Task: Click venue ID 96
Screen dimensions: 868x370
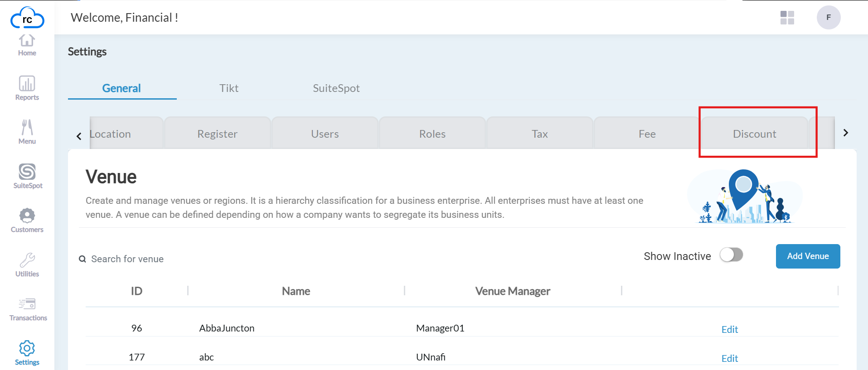Action: click(x=136, y=328)
